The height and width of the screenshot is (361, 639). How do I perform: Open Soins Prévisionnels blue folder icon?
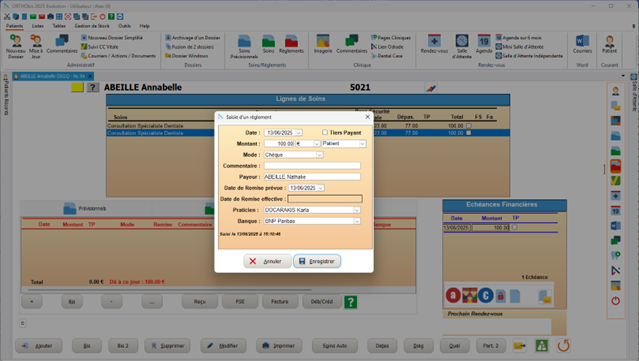click(244, 46)
